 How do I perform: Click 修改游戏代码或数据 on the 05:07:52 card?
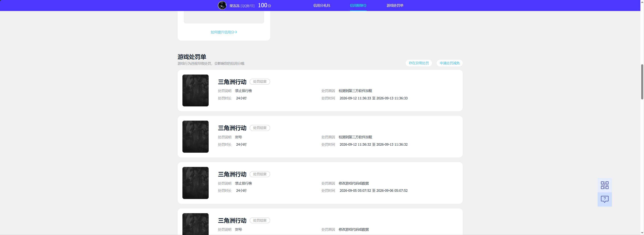pos(353,183)
